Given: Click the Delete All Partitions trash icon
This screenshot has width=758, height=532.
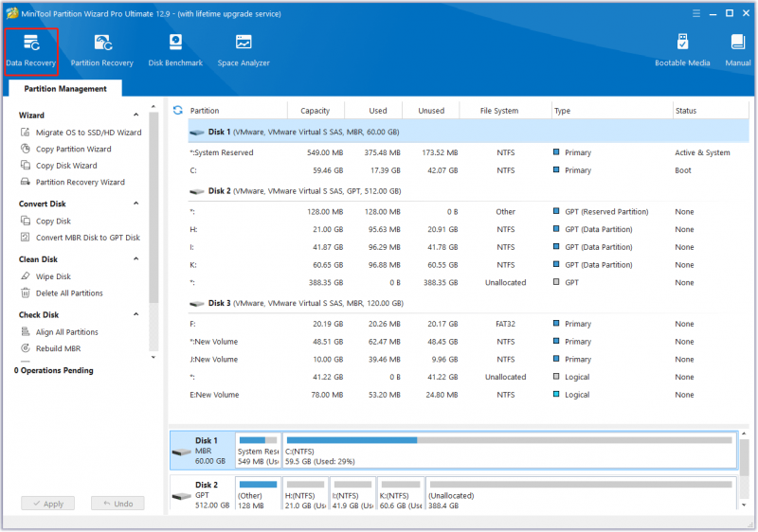Looking at the screenshot, I should [x=26, y=293].
